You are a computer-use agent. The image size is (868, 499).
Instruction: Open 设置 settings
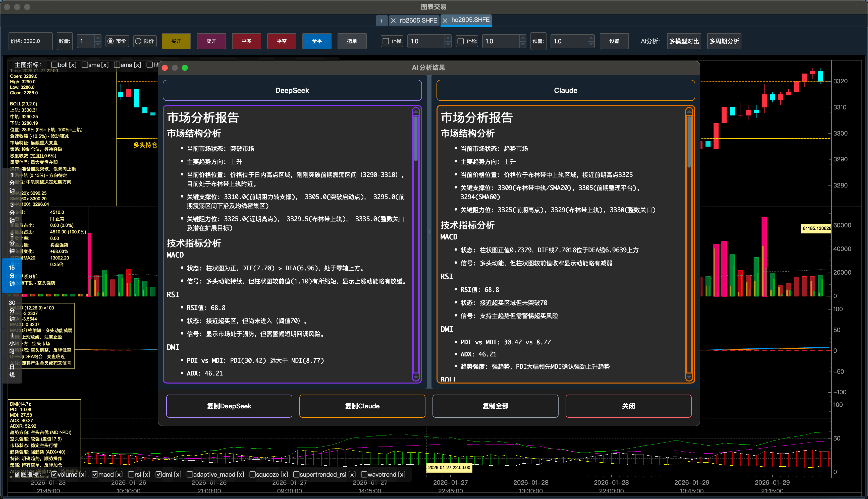[x=614, y=41]
